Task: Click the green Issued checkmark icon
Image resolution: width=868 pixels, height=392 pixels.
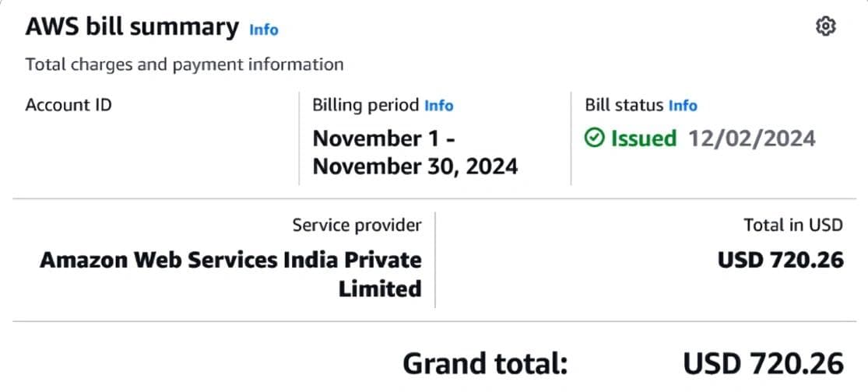Action: click(x=594, y=138)
